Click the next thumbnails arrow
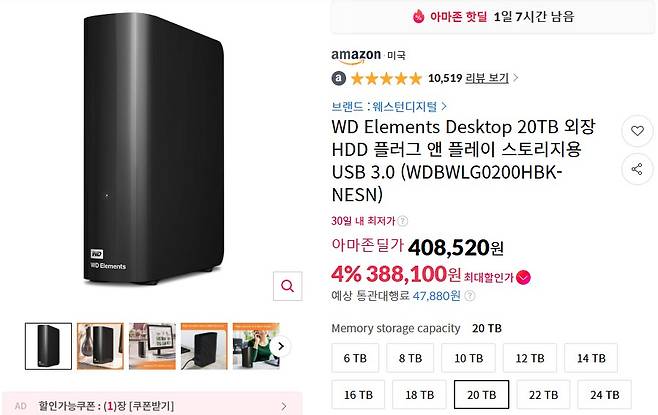 280,347
